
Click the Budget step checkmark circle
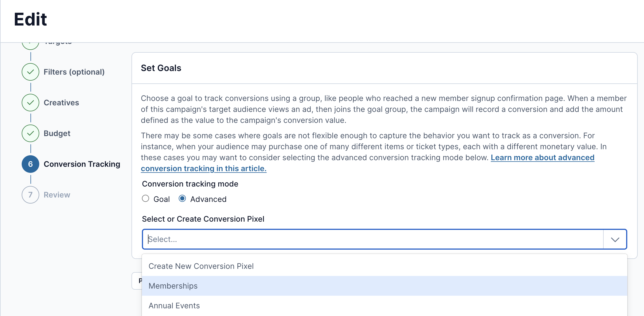click(30, 133)
